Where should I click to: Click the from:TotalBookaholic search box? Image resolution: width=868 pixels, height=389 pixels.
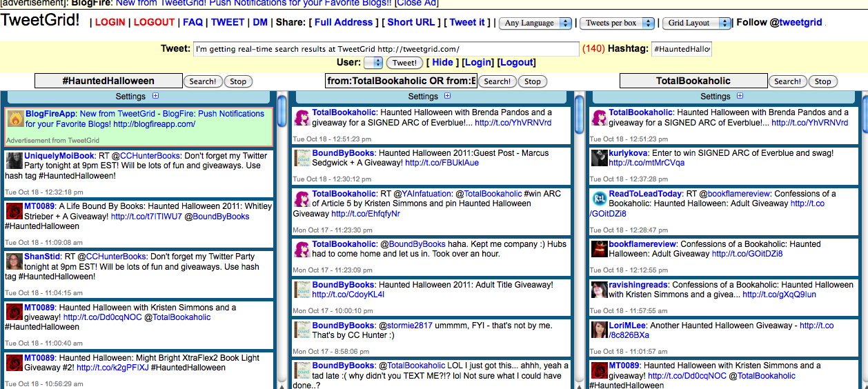(401, 81)
